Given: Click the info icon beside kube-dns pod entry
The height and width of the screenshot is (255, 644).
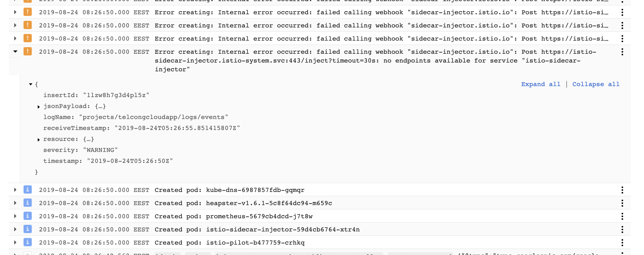Looking at the screenshot, I should click(27, 190).
